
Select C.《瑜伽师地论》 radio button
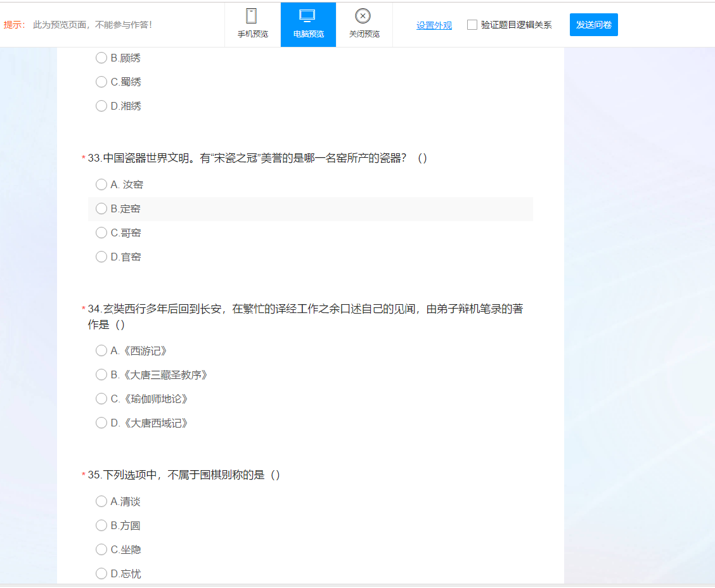101,399
